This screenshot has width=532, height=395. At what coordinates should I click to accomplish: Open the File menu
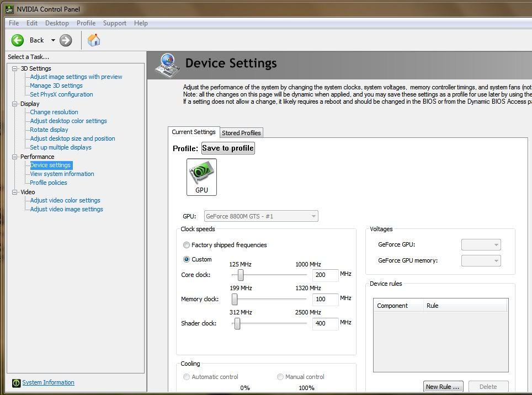click(x=14, y=23)
